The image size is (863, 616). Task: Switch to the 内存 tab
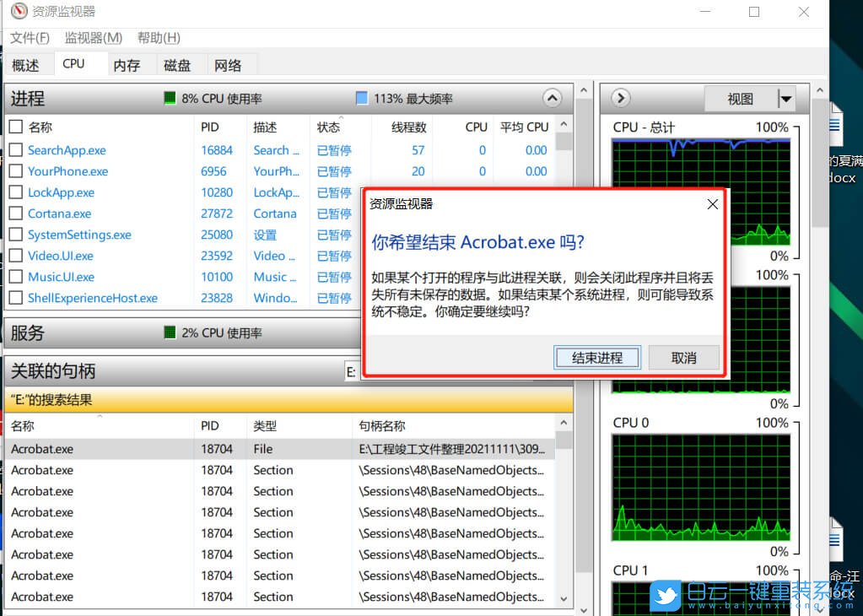point(127,64)
